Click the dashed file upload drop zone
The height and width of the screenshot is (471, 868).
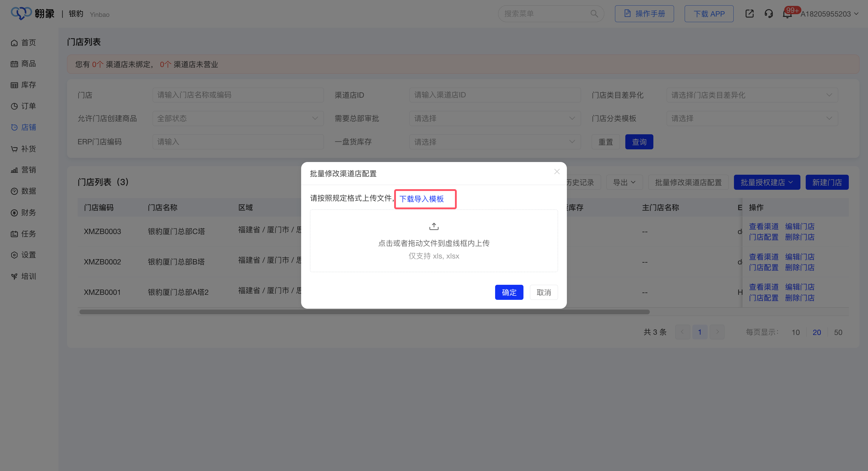coord(434,249)
